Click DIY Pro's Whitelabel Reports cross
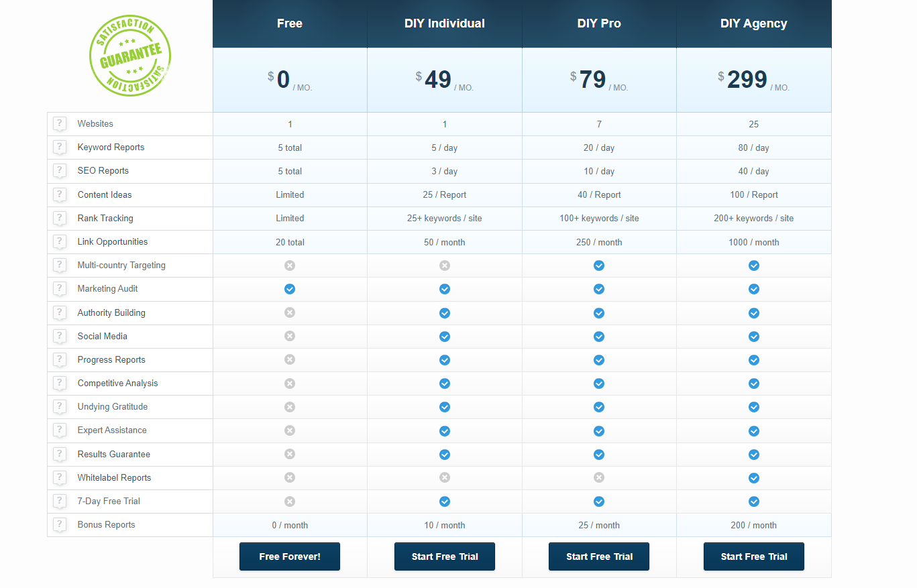Viewport: 917px width, 588px height. (599, 477)
